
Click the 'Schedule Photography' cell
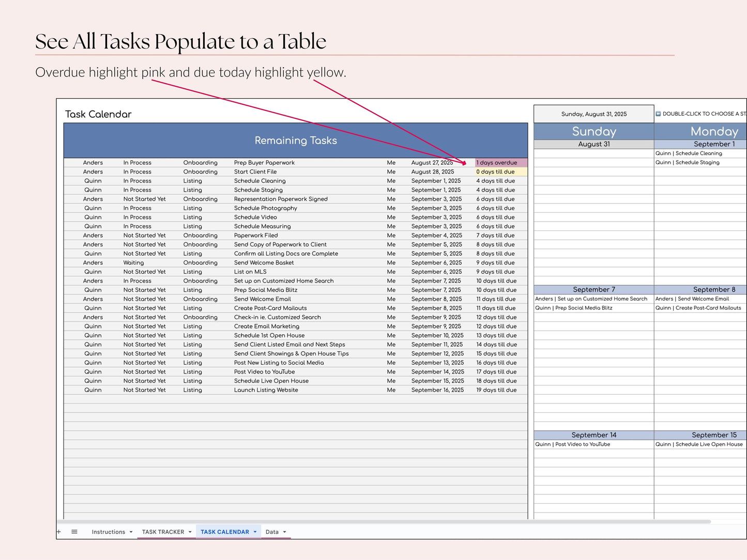tap(266, 208)
